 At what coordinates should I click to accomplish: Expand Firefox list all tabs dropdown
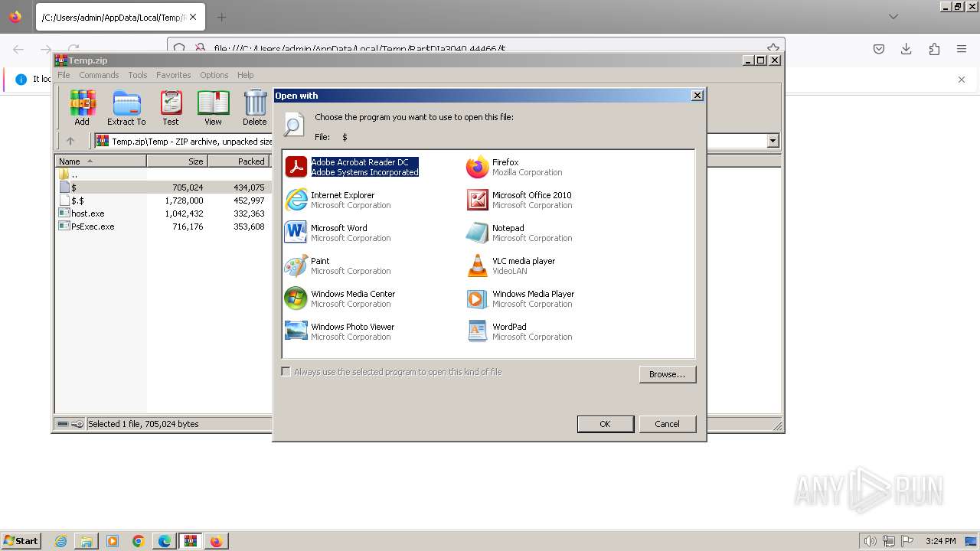893,17
